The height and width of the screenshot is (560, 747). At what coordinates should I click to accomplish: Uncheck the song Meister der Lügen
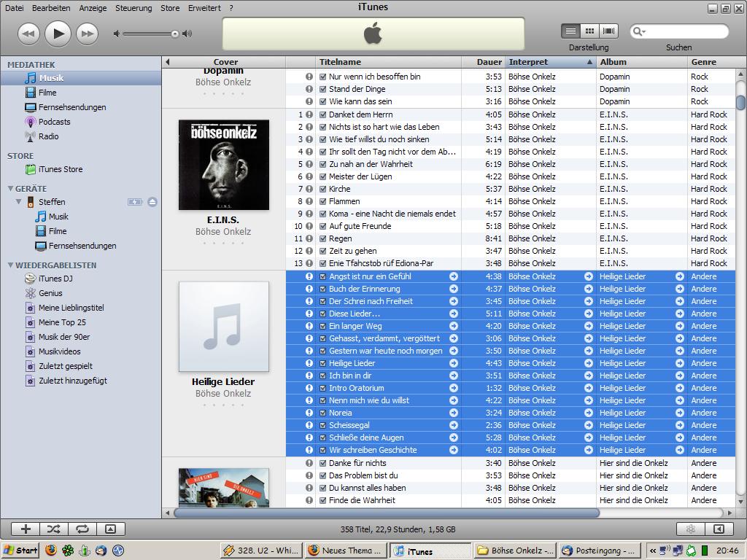tap(322, 176)
